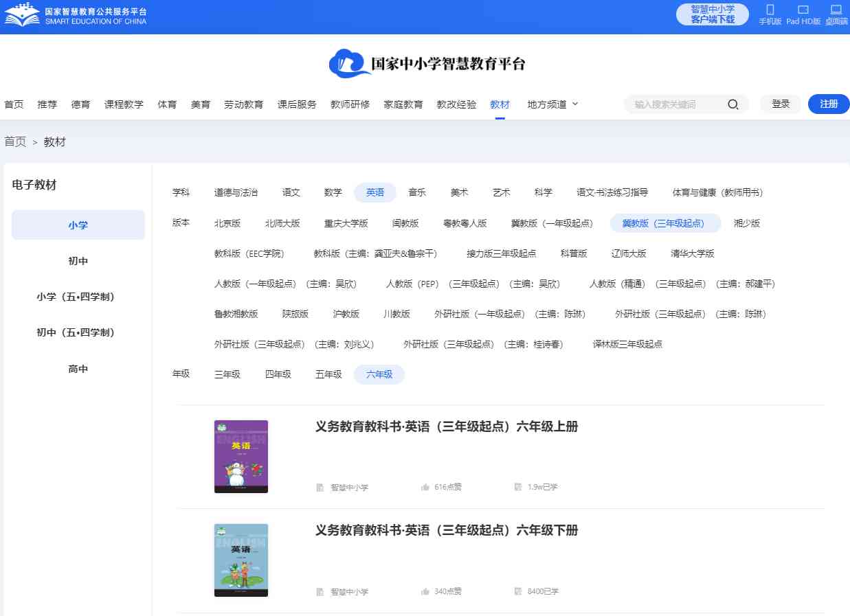Select the 三年级 grade filter
850x616 pixels.
227,374
